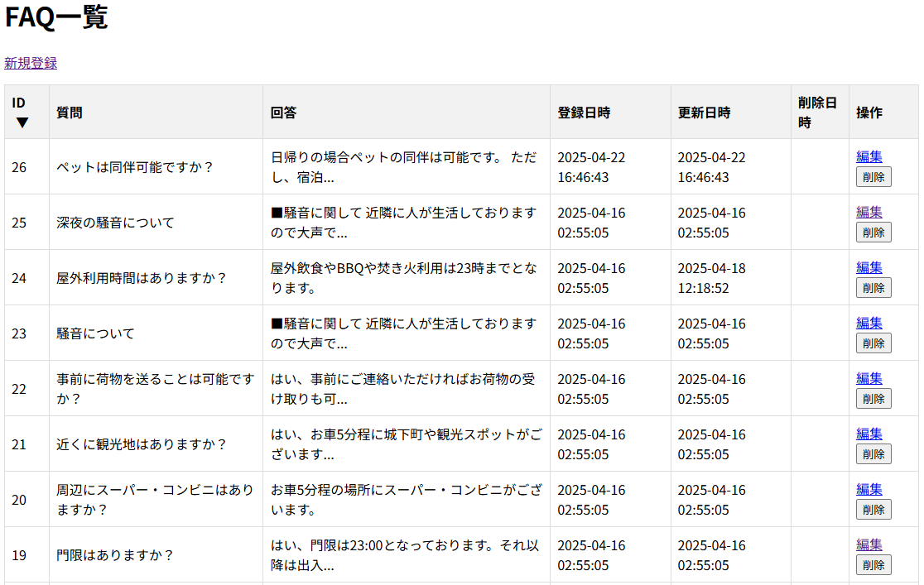Select question 事前に荷物を送ることは可能ですか？

coord(156,389)
